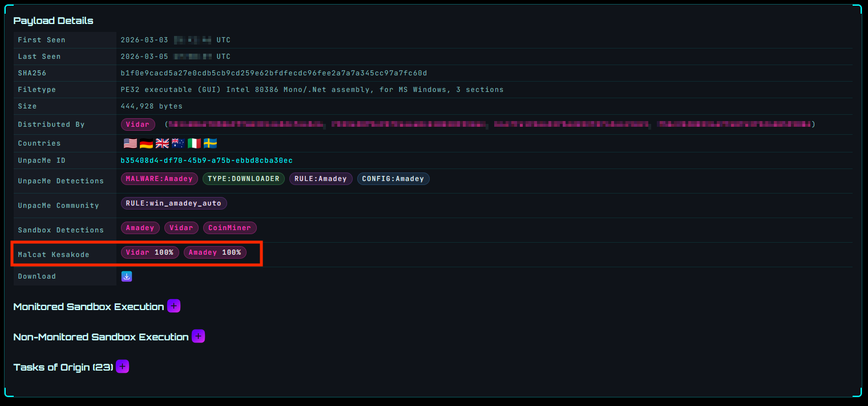Screen dimensions: 868x406
Task: Open the RULE:win_amadey_auto community tag
Action: [x=174, y=203]
